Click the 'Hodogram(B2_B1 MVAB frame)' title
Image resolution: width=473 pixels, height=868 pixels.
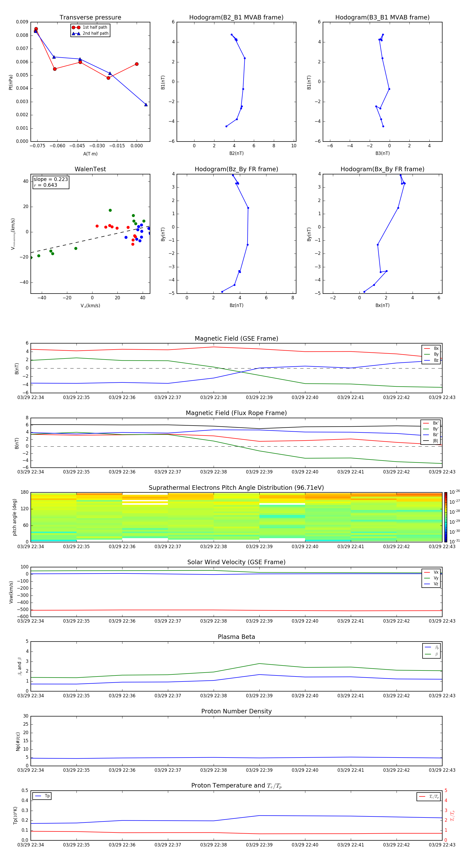[236, 18]
